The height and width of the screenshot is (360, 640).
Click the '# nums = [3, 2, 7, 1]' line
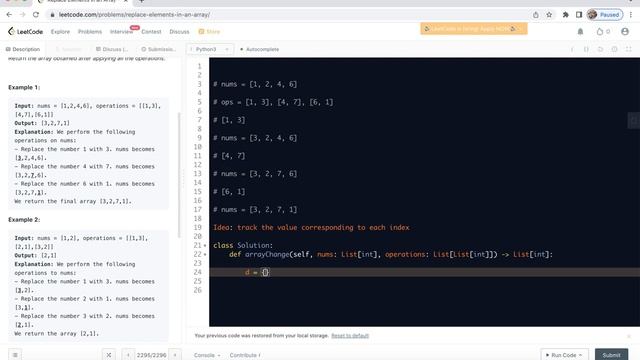pos(255,209)
